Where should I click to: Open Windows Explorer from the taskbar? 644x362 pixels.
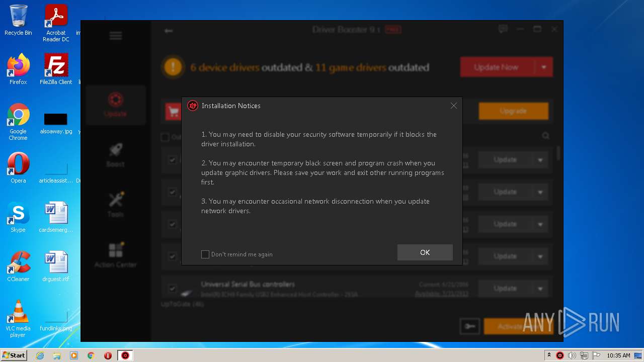[x=57, y=355]
